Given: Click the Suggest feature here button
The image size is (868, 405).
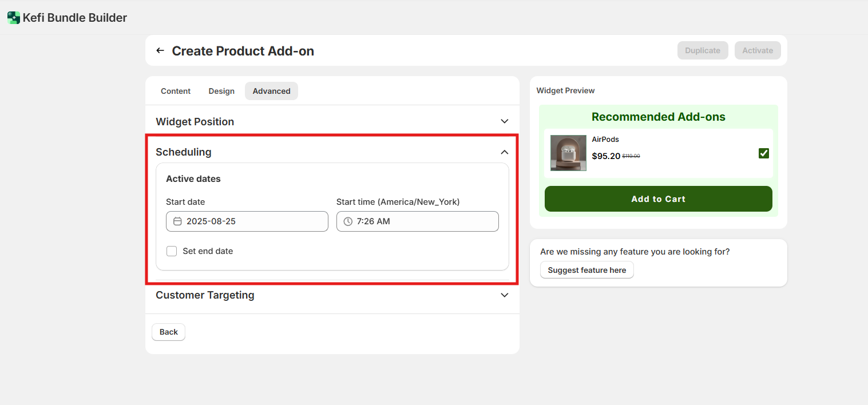Looking at the screenshot, I should click(x=586, y=270).
